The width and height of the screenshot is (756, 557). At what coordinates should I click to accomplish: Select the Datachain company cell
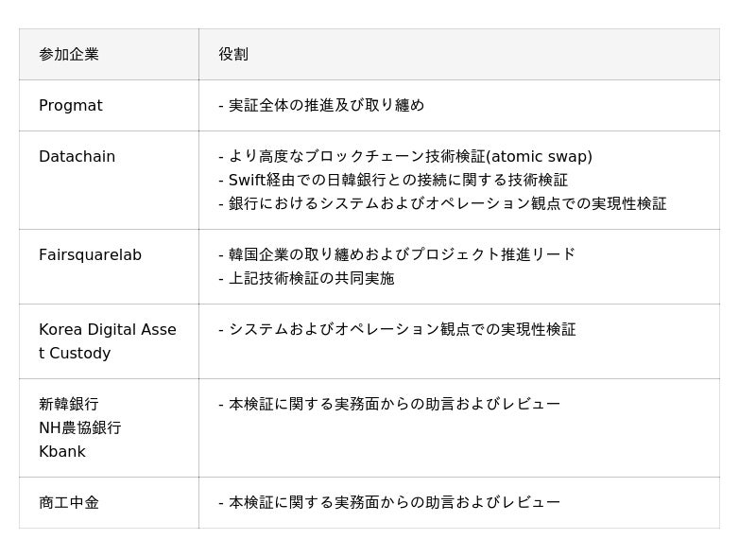[x=77, y=157]
